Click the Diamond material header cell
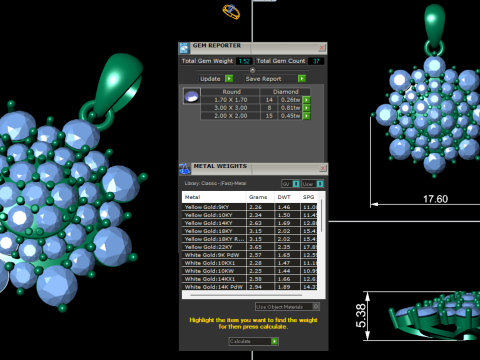The width and height of the screenshot is (480, 360). [285, 92]
